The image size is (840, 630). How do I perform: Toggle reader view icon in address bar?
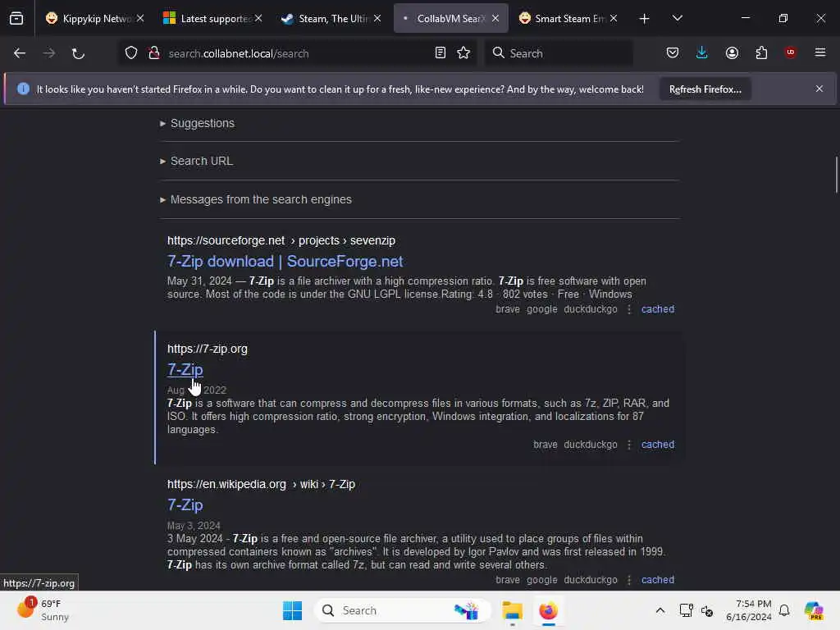click(441, 53)
